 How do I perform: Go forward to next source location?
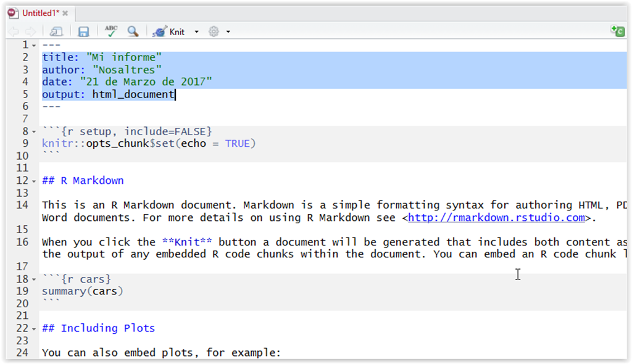click(x=30, y=31)
